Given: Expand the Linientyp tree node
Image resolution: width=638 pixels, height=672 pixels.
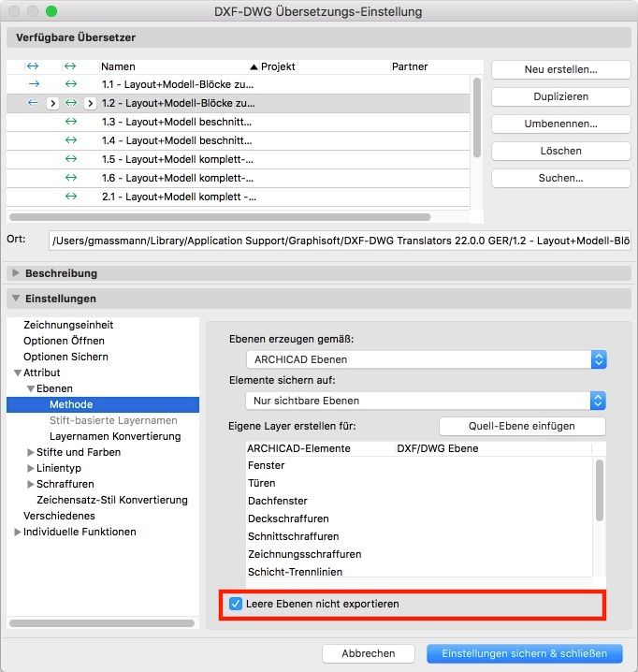Looking at the screenshot, I should 31,468.
